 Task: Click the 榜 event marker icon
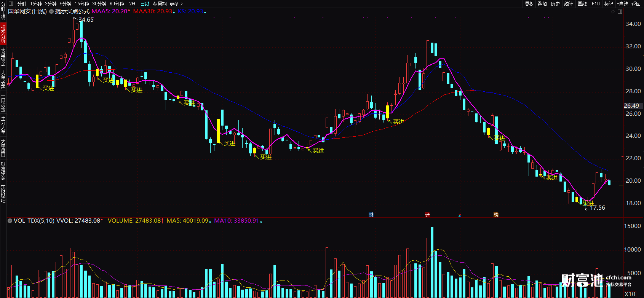[x=496, y=215]
